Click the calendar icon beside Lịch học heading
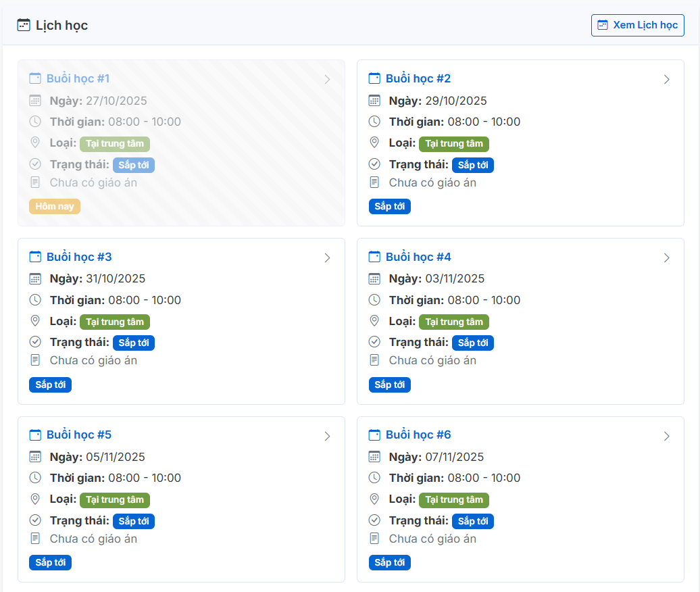The image size is (700, 592). click(24, 26)
